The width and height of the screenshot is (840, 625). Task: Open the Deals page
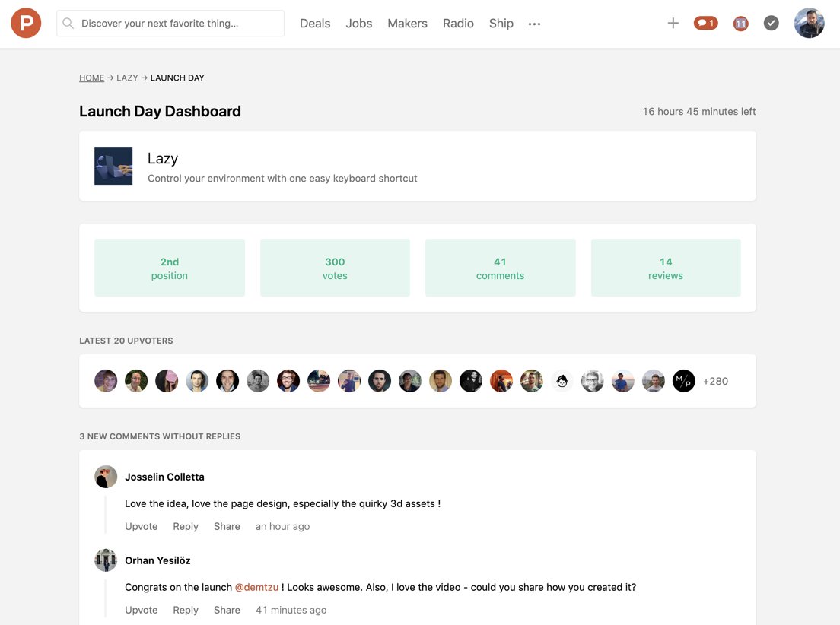315,23
